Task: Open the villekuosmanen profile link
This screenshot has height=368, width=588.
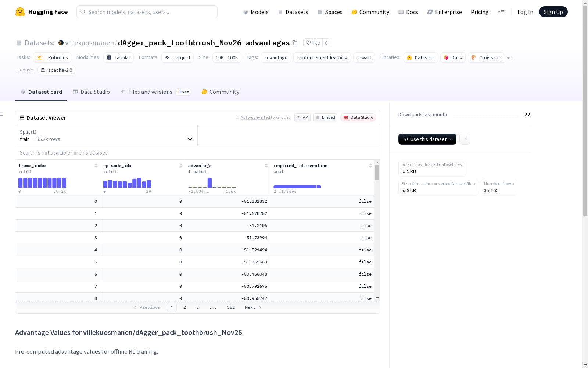Action: [89, 43]
